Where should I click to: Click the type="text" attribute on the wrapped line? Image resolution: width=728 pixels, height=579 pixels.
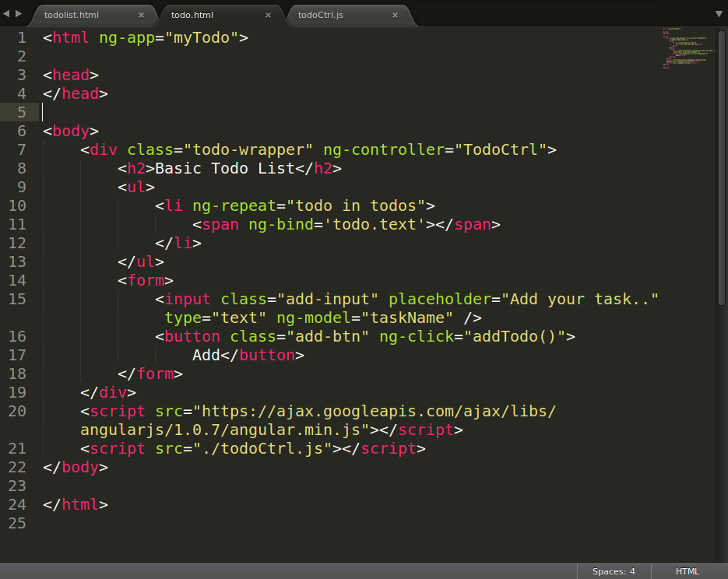(x=216, y=318)
